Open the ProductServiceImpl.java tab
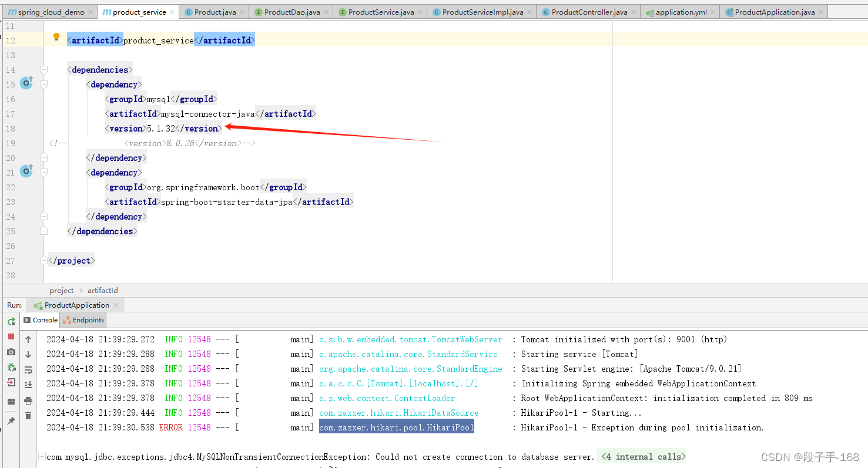The image size is (868, 468). click(x=482, y=12)
